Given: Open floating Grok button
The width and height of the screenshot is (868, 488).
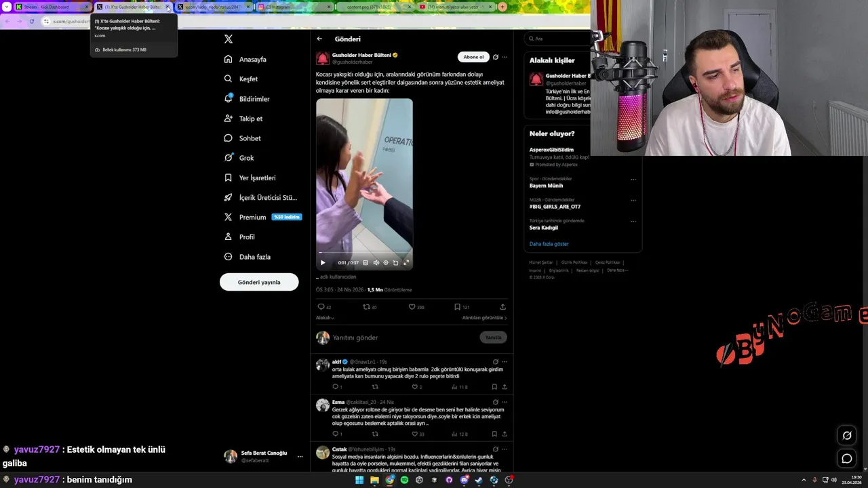Looking at the screenshot, I should tap(847, 435).
